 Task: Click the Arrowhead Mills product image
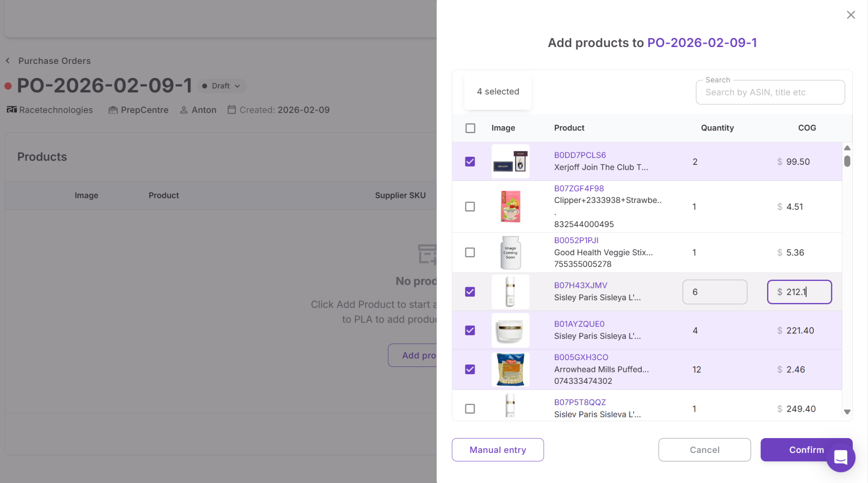[x=510, y=369]
